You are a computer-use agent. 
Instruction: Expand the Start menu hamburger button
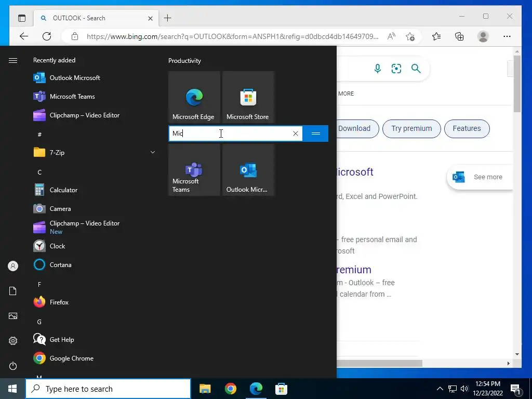coord(13,60)
